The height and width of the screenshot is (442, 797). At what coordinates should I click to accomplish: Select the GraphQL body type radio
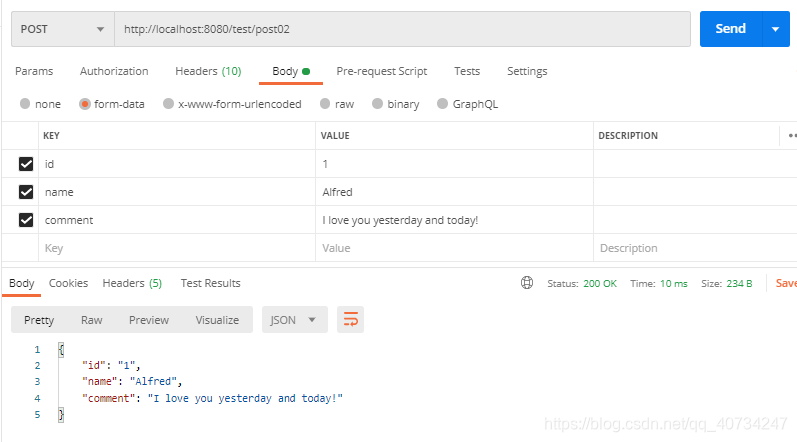tap(442, 104)
